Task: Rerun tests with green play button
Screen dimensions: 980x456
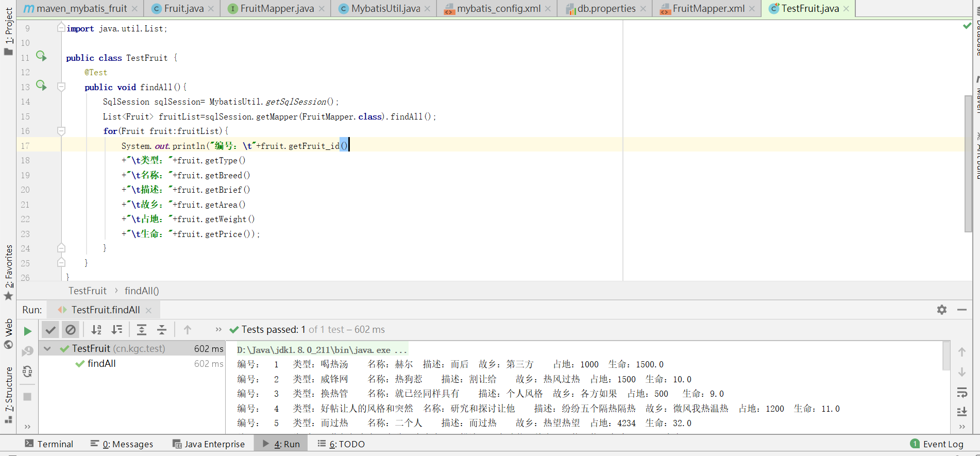Action: coord(28,331)
